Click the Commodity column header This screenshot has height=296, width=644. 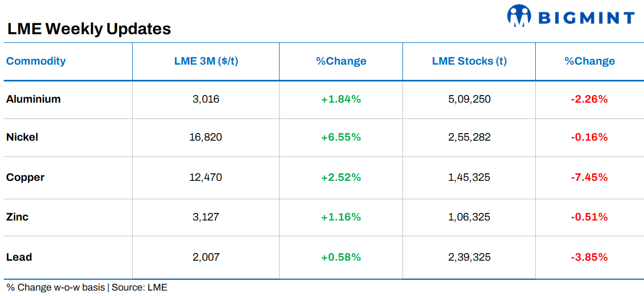(36, 61)
